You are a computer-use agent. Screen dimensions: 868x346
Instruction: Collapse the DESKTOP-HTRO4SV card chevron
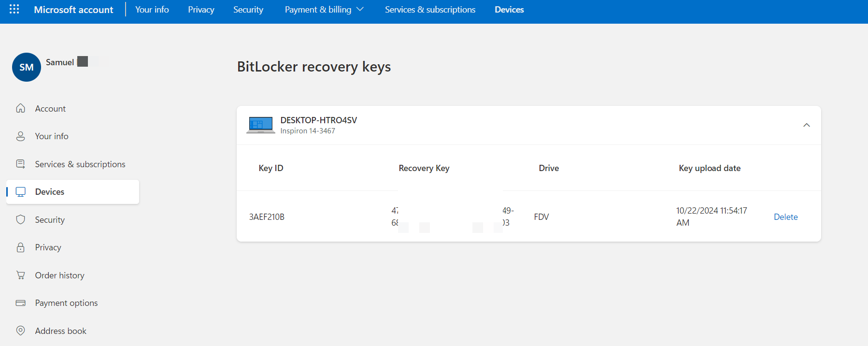tap(807, 125)
